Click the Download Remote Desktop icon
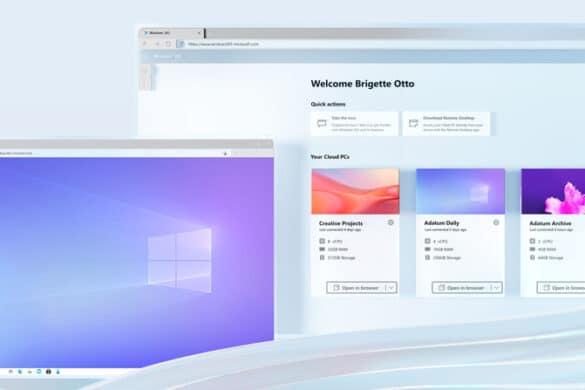Viewport: 585px width, 390px height. point(413,123)
